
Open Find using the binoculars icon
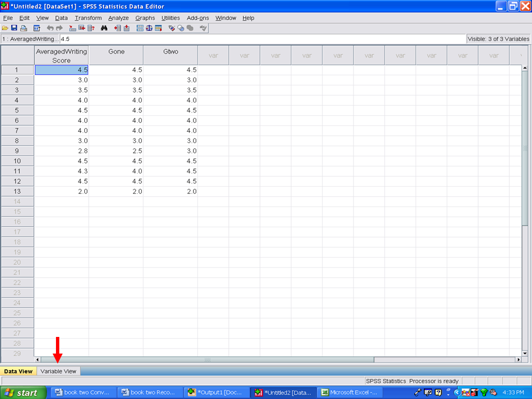pos(104,28)
